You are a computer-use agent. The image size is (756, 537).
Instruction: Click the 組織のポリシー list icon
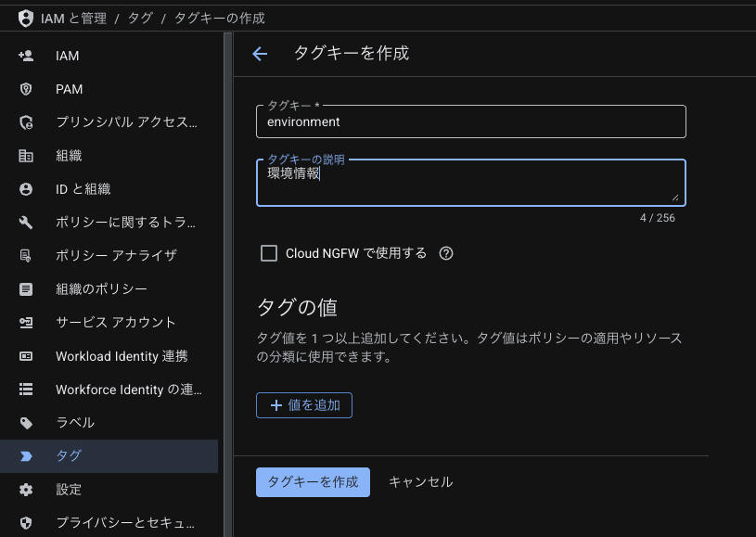click(26, 289)
